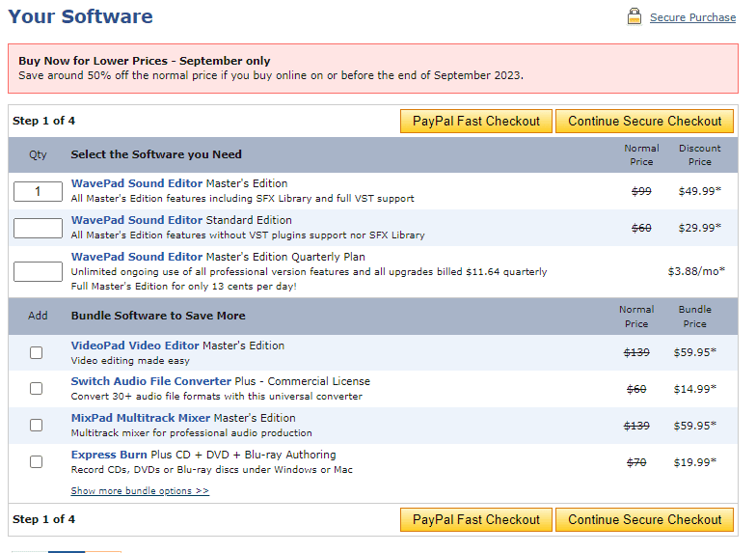Screen dimensions: 756x553
Task: Focus the quantity field for WavePad Master's Edition
Action: (x=38, y=191)
